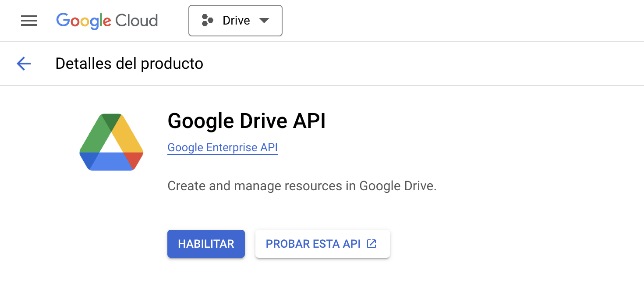Click the colored Google wordmark in the header
The height and width of the screenshot is (306, 644).
point(84,21)
